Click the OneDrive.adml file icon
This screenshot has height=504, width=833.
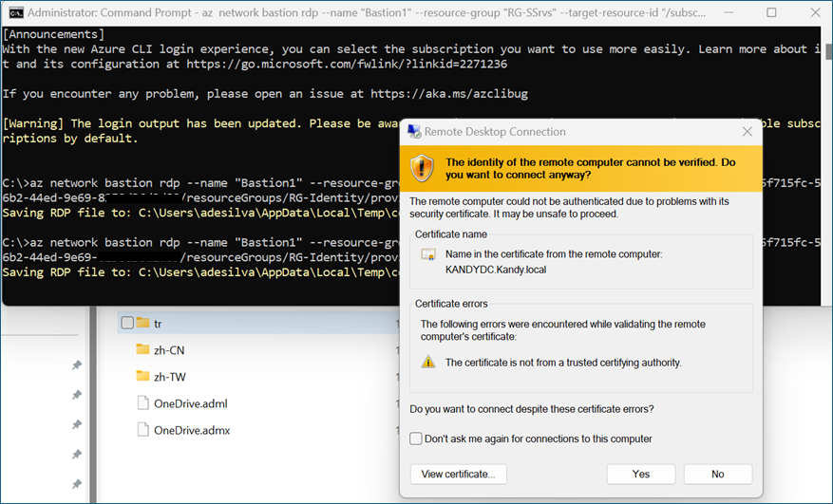[142, 402]
